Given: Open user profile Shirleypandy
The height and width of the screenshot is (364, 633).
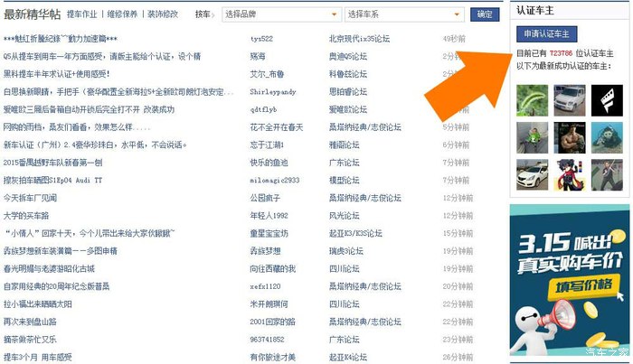Looking at the screenshot, I should [x=274, y=92].
